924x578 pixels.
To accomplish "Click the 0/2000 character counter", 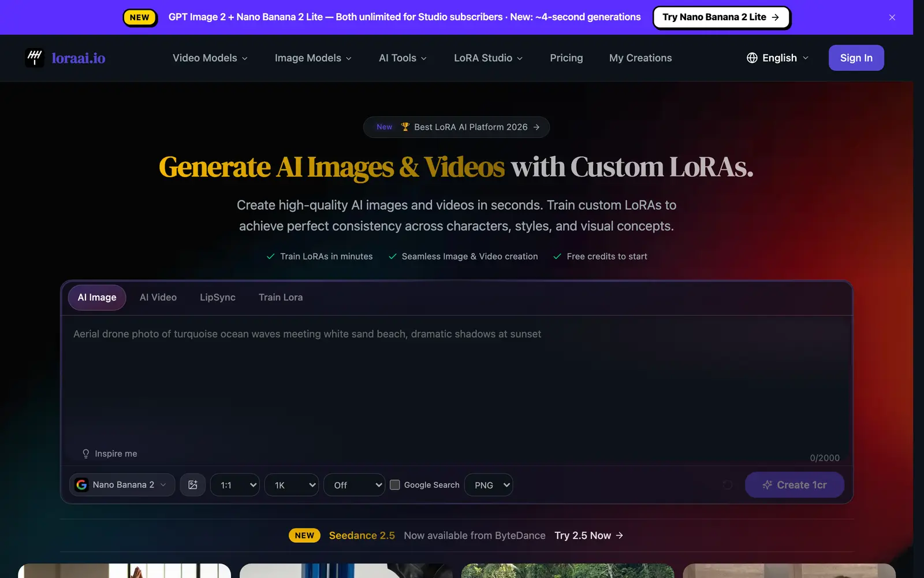I will coord(825,458).
